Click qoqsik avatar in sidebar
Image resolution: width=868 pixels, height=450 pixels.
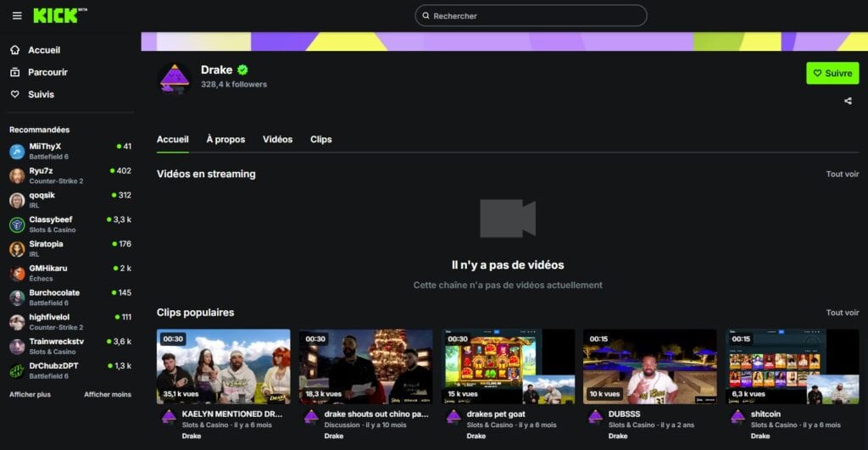17,200
